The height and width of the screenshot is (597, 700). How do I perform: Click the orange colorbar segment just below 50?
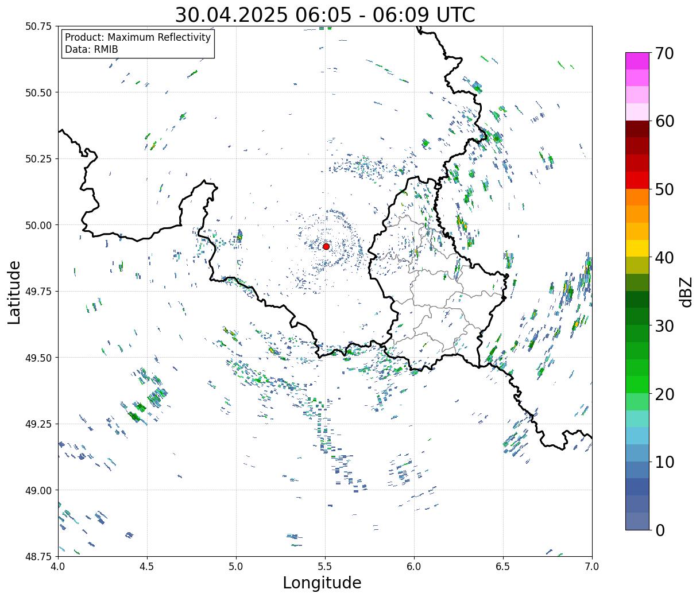pos(637,197)
